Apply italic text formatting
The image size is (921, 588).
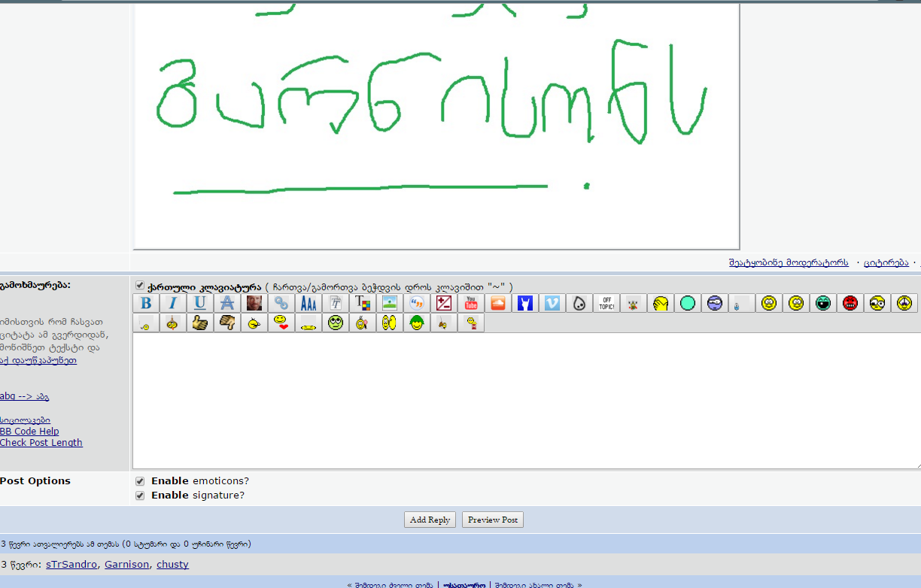tap(173, 303)
